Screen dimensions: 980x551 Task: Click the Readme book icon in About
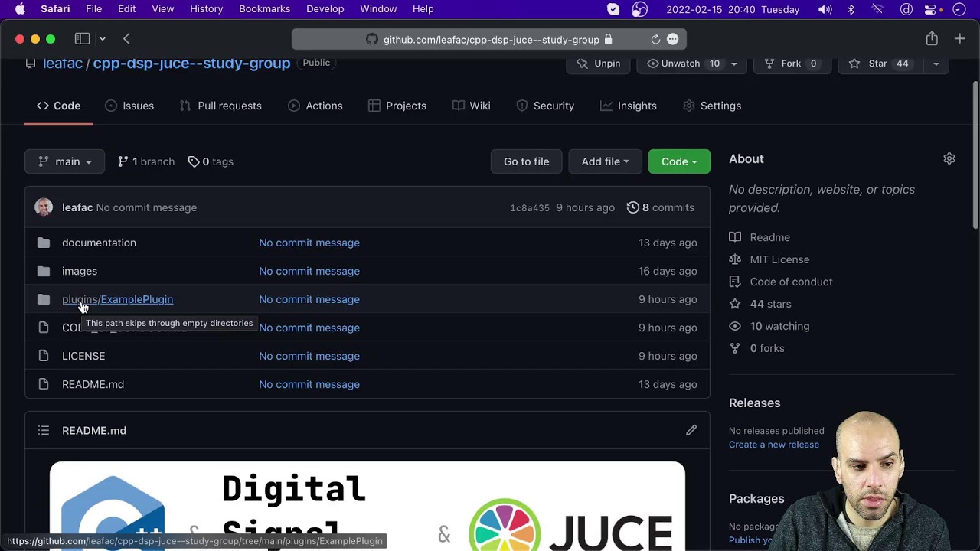tap(735, 237)
